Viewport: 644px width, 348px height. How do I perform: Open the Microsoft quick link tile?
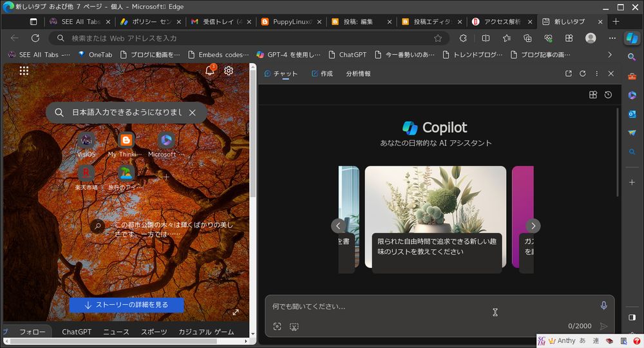[x=166, y=145]
